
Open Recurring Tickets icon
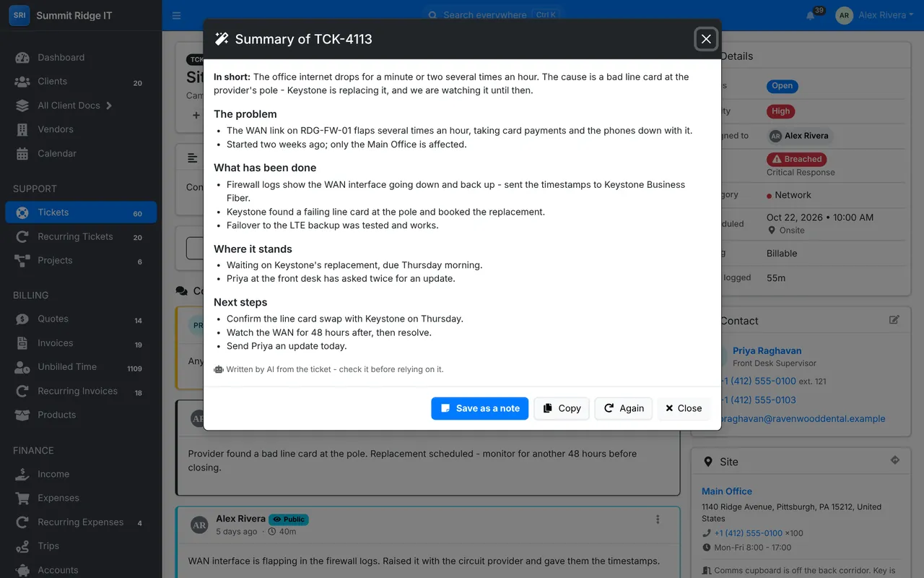pos(22,236)
